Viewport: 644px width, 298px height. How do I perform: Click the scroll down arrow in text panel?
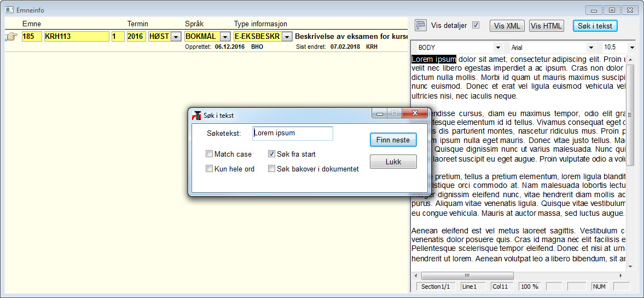click(x=631, y=266)
